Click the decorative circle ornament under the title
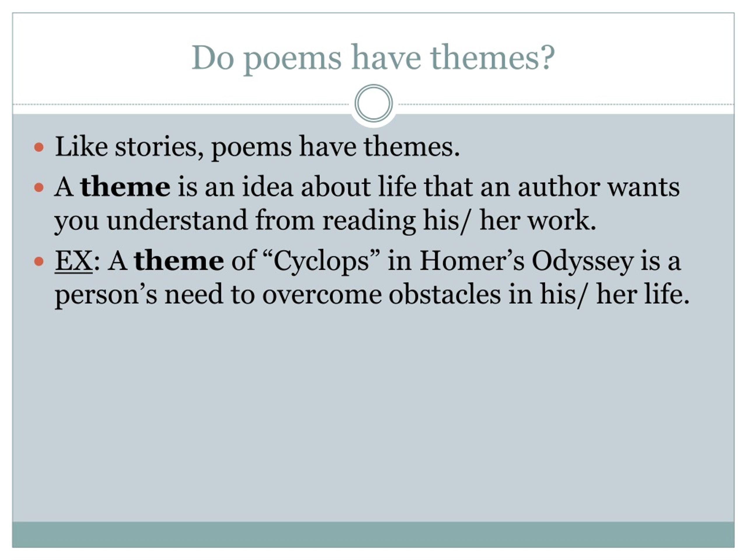The width and height of the screenshot is (747, 560). pos(373,103)
